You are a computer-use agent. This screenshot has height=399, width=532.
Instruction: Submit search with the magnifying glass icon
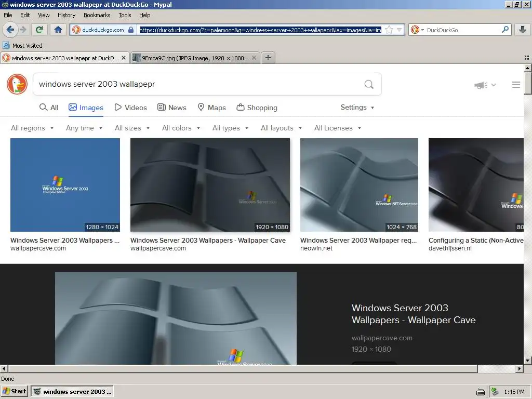pyautogui.click(x=369, y=84)
